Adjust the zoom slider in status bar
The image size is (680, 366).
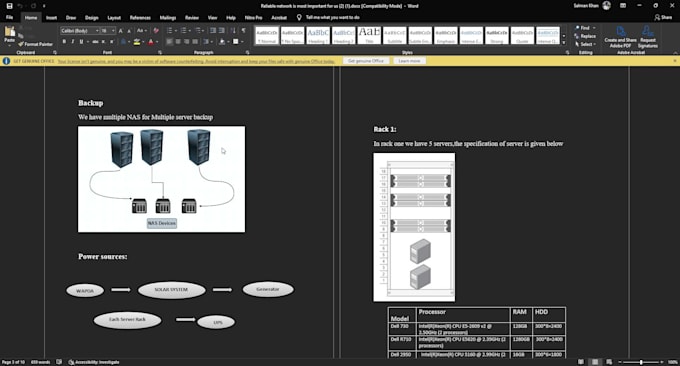(x=641, y=362)
